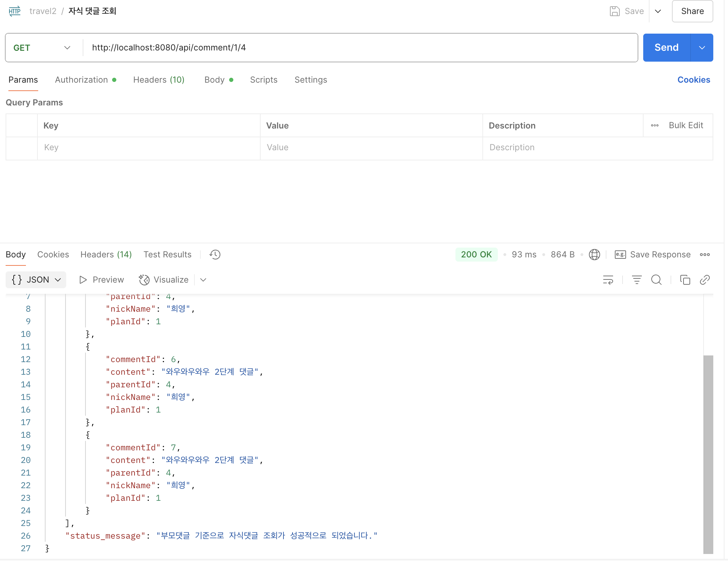Click the response history clock icon
Viewport: 728px width, 561px height.
[x=215, y=255]
